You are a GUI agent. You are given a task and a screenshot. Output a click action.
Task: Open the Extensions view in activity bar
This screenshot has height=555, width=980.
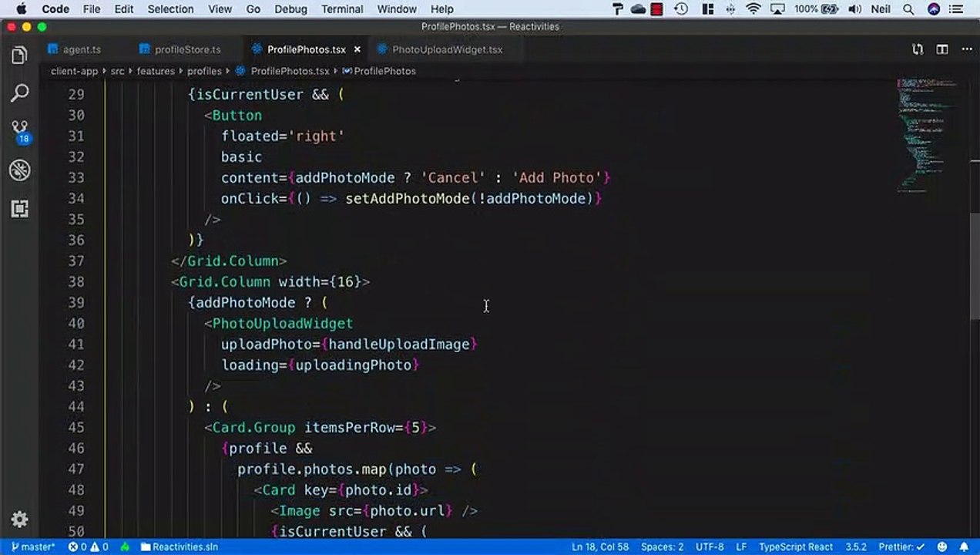point(20,209)
